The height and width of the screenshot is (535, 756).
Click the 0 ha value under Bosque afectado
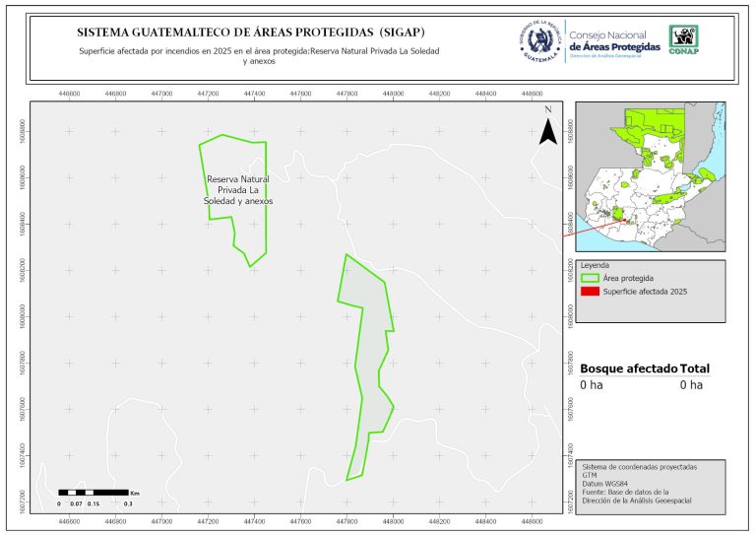pyautogui.click(x=591, y=385)
